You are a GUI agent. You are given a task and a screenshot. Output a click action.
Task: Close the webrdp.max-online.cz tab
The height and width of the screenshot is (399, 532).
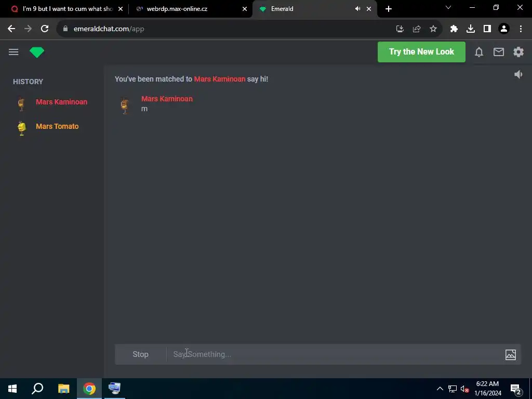tap(245, 9)
